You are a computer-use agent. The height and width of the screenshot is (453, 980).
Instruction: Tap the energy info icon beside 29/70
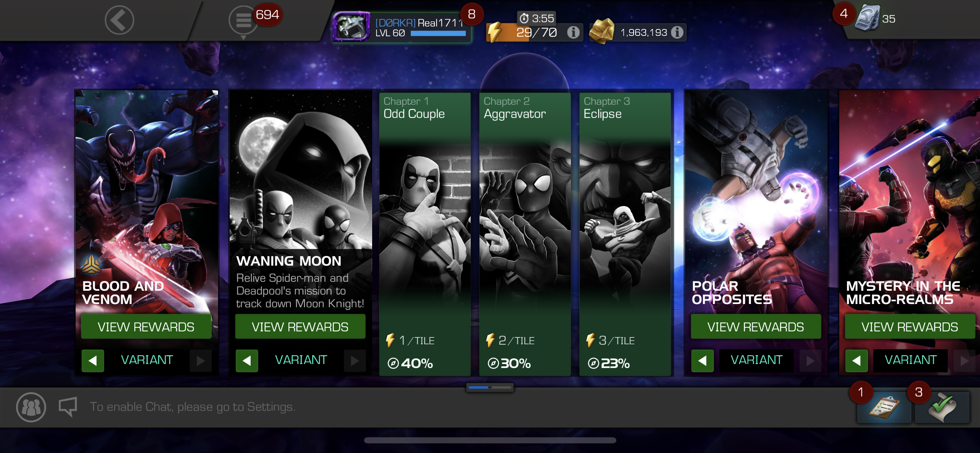click(573, 32)
